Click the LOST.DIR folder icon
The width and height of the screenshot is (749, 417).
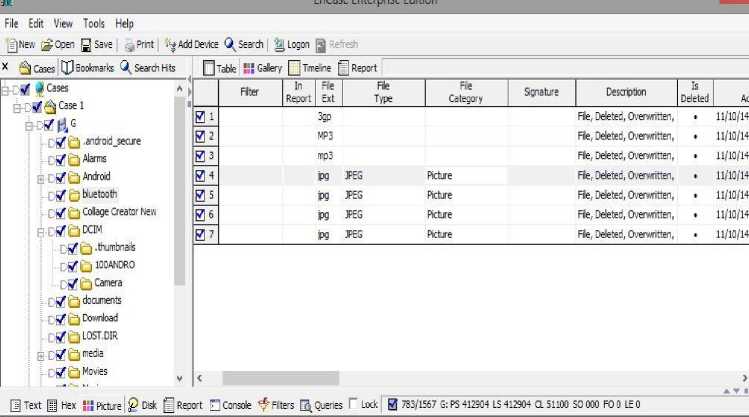(x=74, y=337)
